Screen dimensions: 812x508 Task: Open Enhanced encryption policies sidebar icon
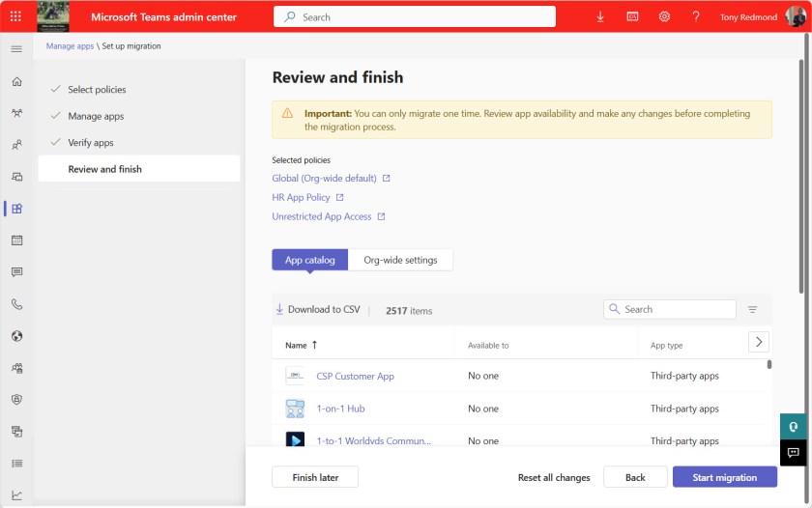point(16,368)
